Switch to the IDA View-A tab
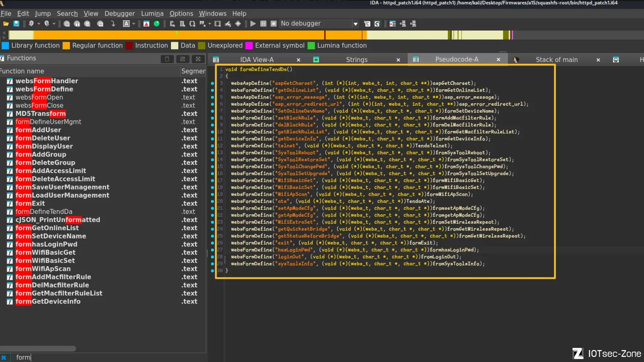The width and height of the screenshot is (644, 362). [x=257, y=60]
